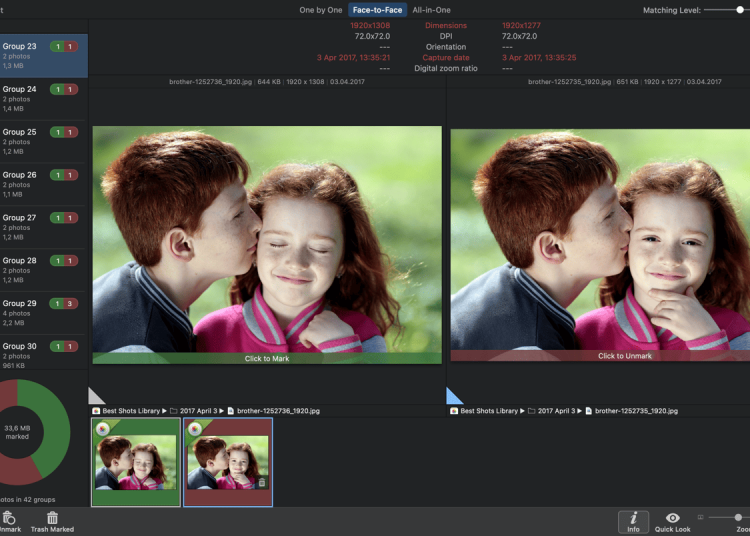Image resolution: width=750 pixels, height=536 pixels.
Task: Click the Trash Marked icon
Action: (52, 517)
